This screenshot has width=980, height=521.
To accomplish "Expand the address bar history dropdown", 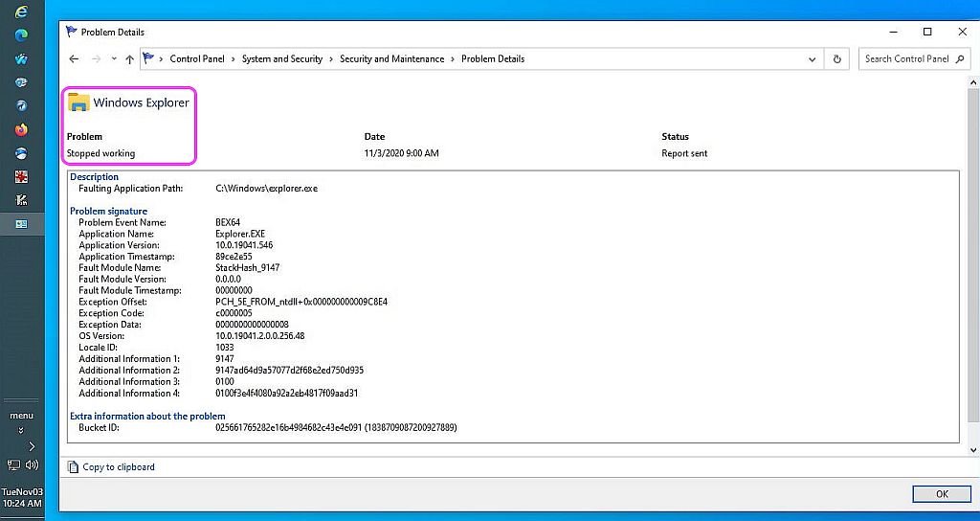I will pyautogui.click(x=812, y=59).
